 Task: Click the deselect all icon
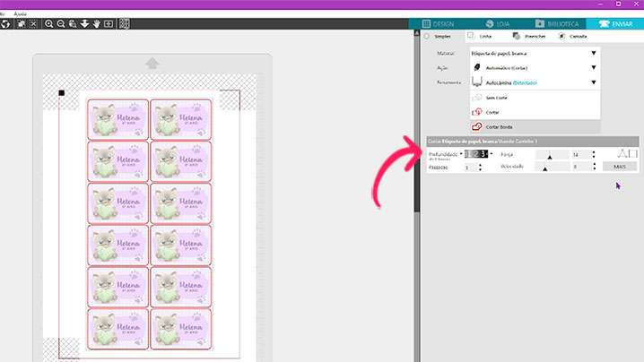(x=32, y=24)
